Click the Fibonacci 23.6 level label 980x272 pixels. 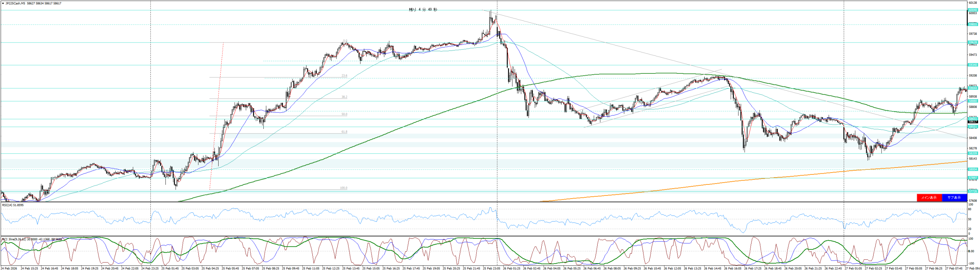pyautogui.click(x=344, y=76)
